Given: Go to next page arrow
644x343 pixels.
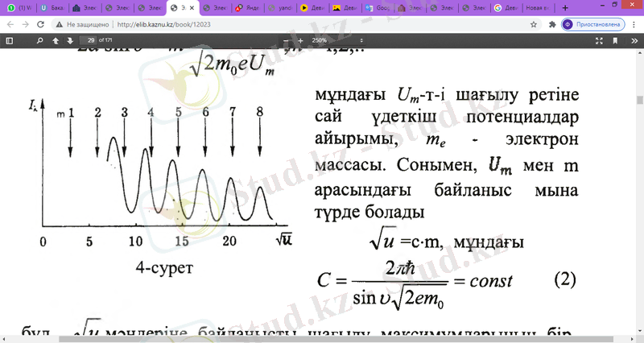Looking at the screenshot, I should click(70, 41).
